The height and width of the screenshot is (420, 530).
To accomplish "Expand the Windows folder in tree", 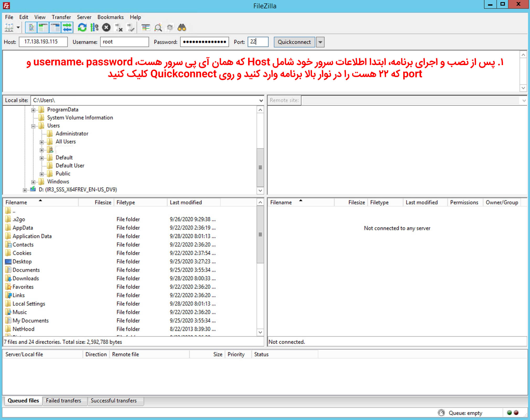I will pos(33,182).
